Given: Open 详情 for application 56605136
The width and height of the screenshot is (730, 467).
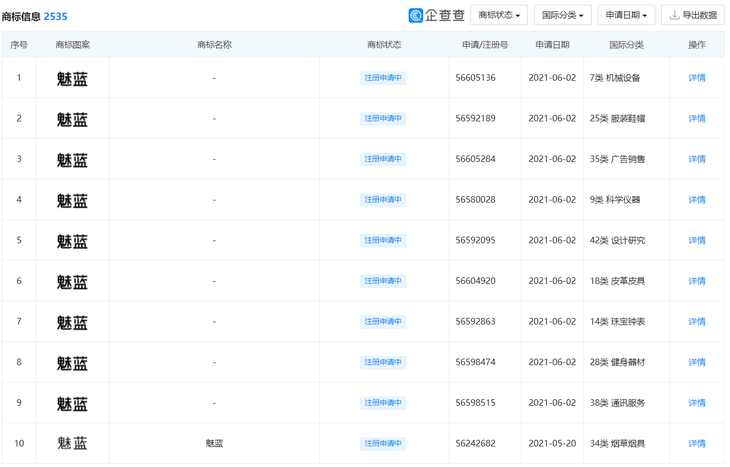Looking at the screenshot, I should (697, 78).
